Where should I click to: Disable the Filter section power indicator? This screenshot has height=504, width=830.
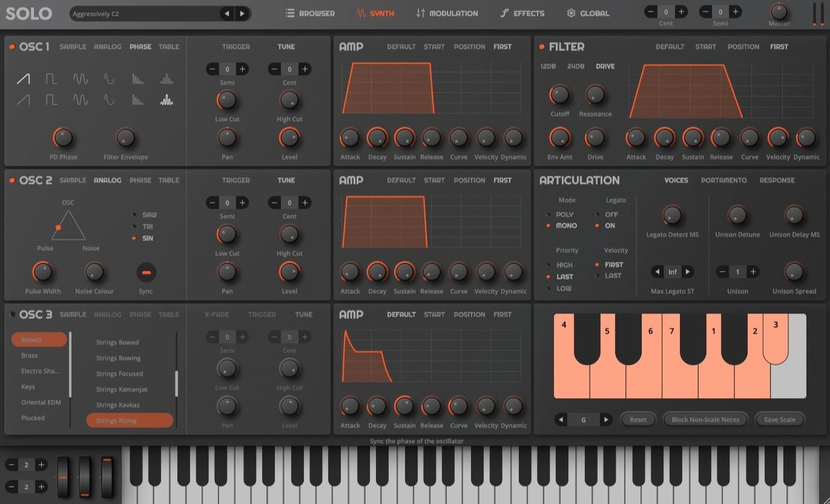point(542,47)
